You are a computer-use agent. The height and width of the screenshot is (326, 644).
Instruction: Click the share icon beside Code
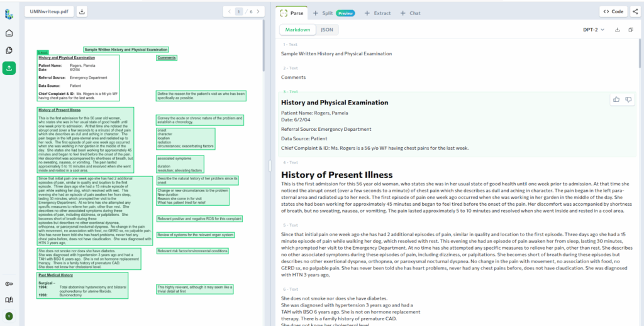click(x=635, y=11)
